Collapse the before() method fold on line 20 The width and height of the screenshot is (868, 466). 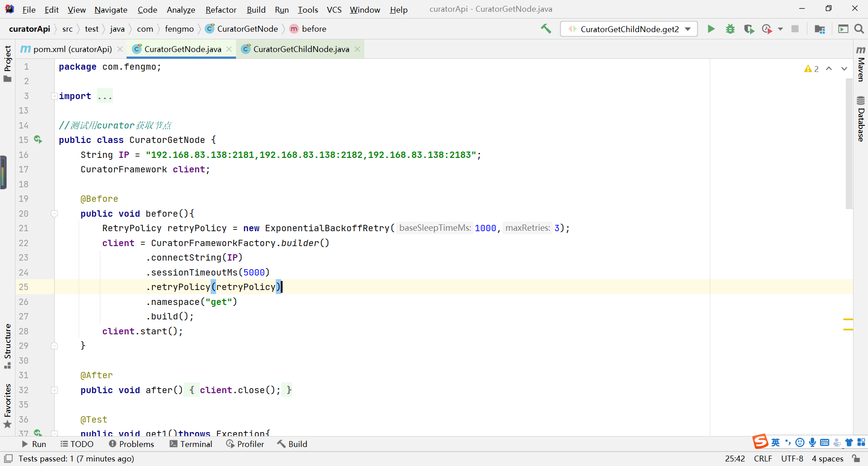pyautogui.click(x=54, y=214)
